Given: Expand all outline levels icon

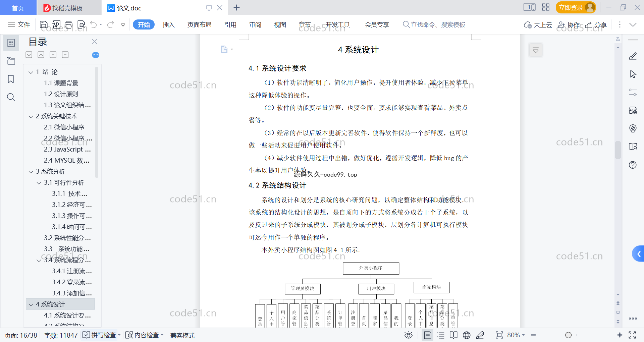Looking at the screenshot, I should (29, 55).
